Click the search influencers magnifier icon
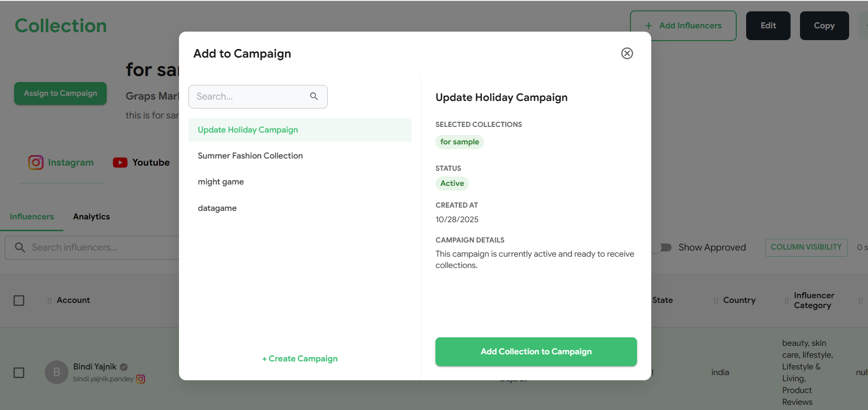The image size is (868, 410). point(20,247)
